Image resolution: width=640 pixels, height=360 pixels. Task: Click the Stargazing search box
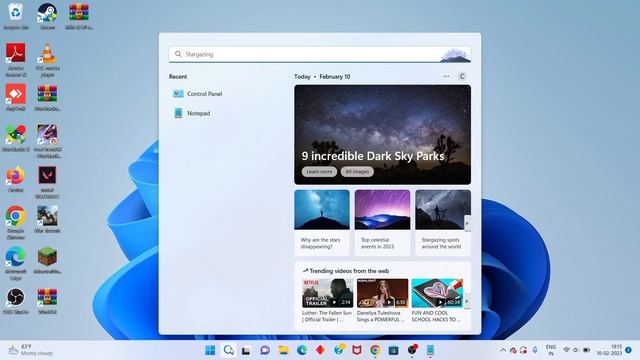pos(320,54)
